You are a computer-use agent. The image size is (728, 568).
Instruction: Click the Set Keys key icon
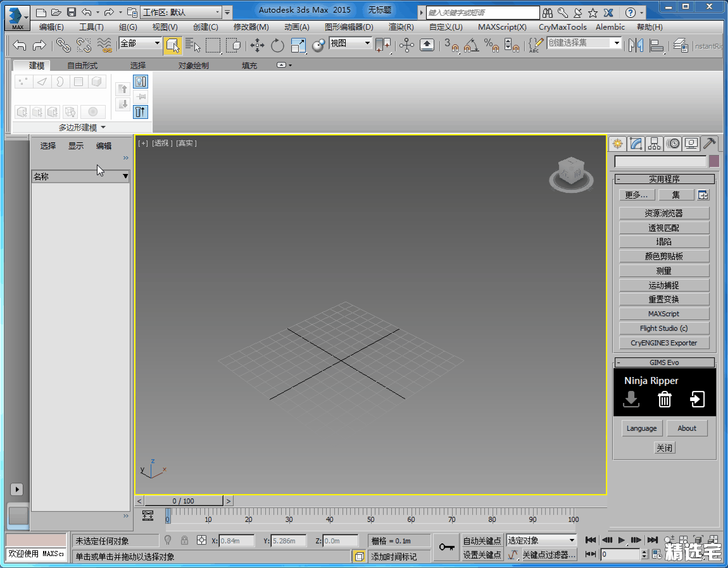tap(447, 547)
